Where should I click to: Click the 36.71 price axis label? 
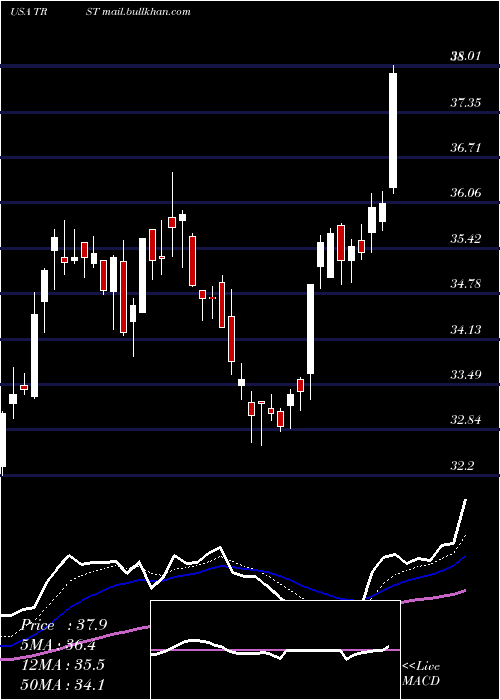[466, 148]
